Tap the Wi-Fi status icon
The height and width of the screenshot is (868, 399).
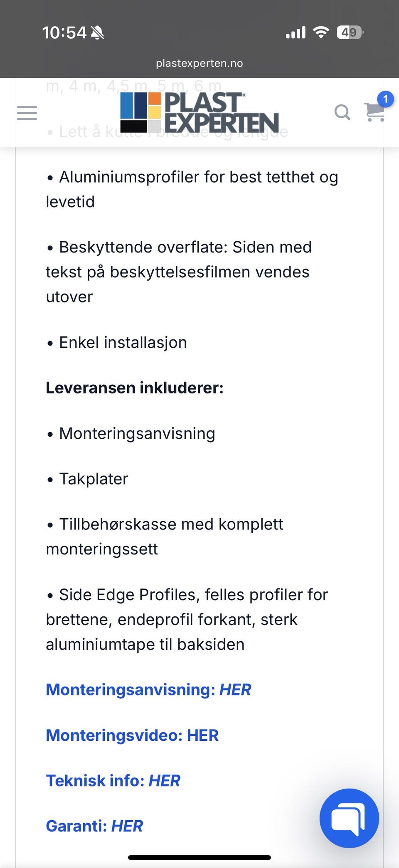click(320, 32)
